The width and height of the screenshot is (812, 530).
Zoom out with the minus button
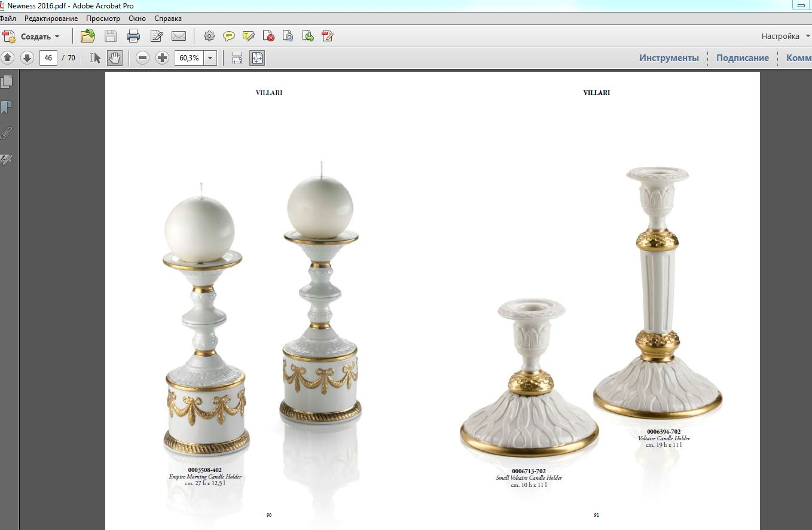pos(142,58)
